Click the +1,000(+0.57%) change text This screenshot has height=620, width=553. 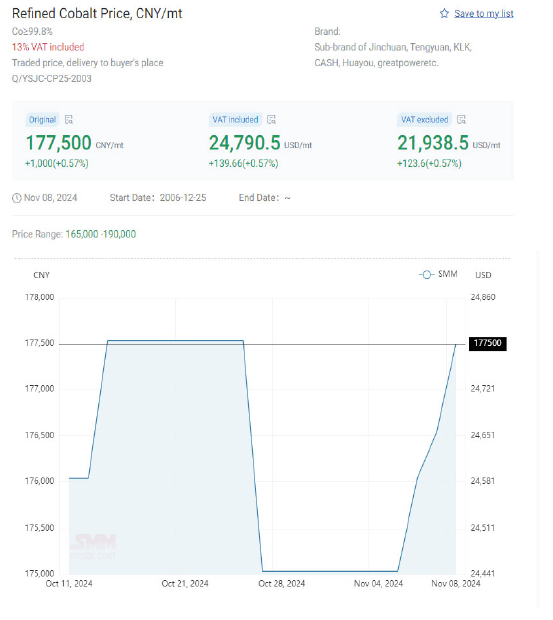[57, 163]
